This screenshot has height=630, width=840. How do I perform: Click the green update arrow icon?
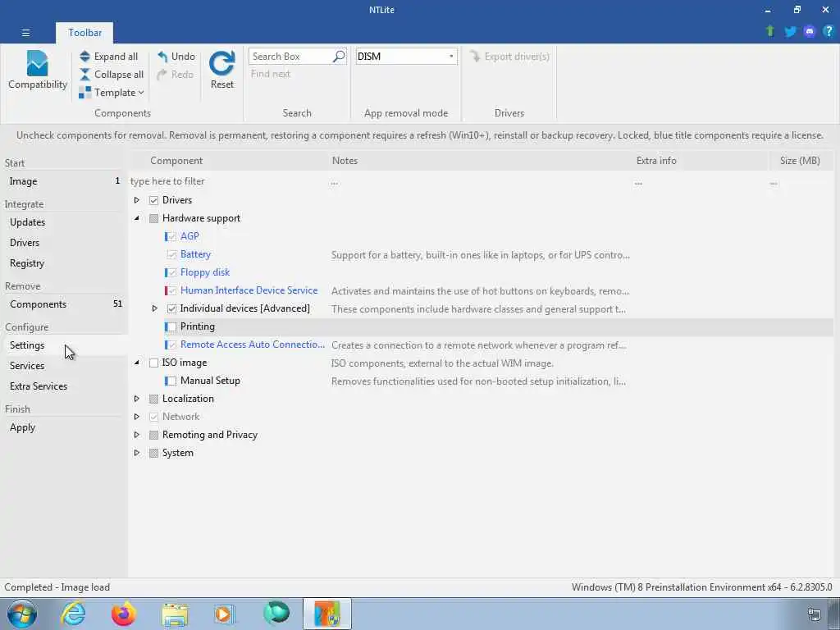pos(769,31)
